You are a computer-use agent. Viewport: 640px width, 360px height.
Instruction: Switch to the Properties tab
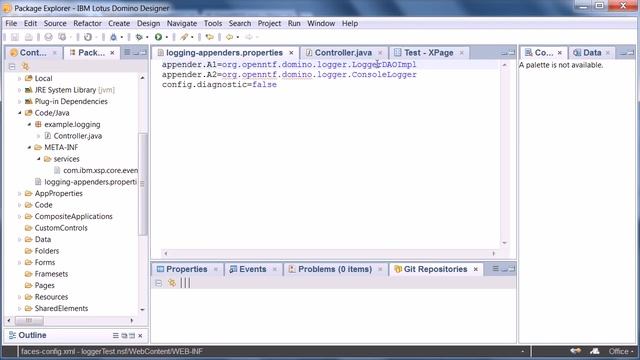[187, 269]
